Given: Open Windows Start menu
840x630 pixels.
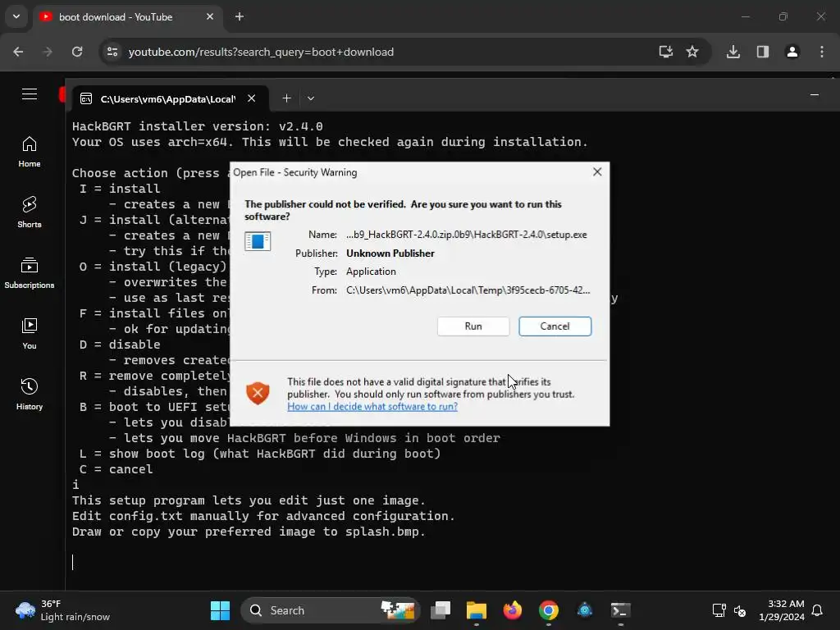Looking at the screenshot, I should (x=220, y=610).
